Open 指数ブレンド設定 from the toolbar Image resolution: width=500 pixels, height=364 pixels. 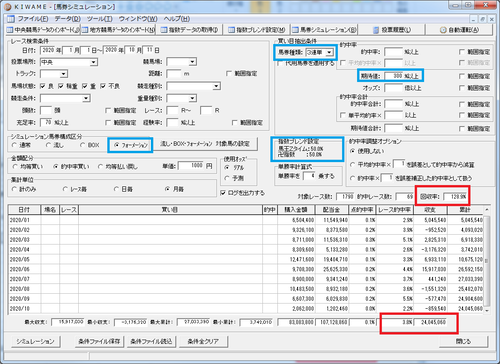click(256, 30)
